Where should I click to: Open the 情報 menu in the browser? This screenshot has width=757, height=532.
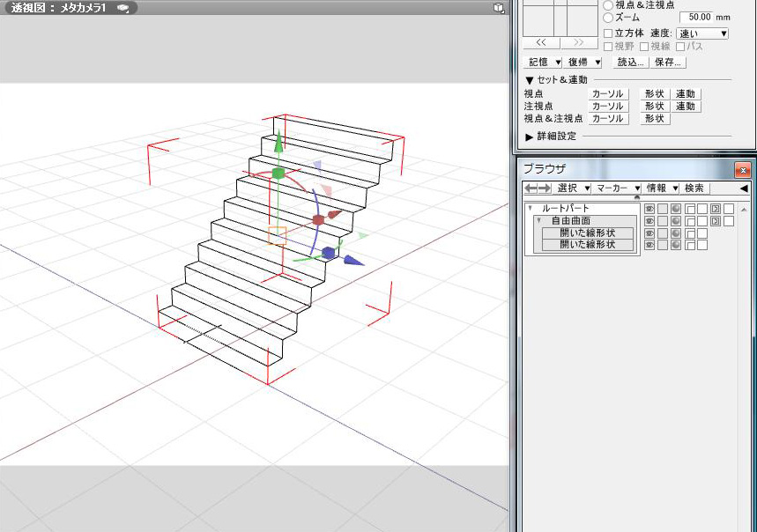point(662,188)
